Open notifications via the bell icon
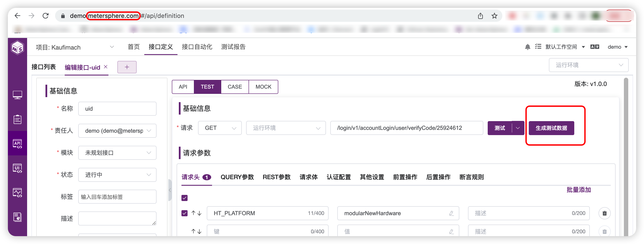This screenshot has height=244, width=644. tap(527, 47)
